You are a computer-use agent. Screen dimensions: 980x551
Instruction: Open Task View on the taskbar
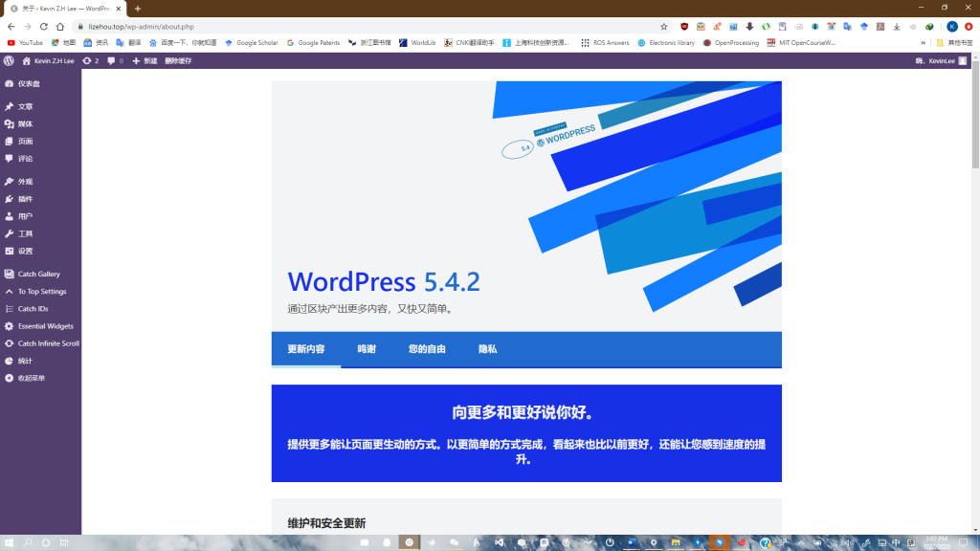coord(64,543)
